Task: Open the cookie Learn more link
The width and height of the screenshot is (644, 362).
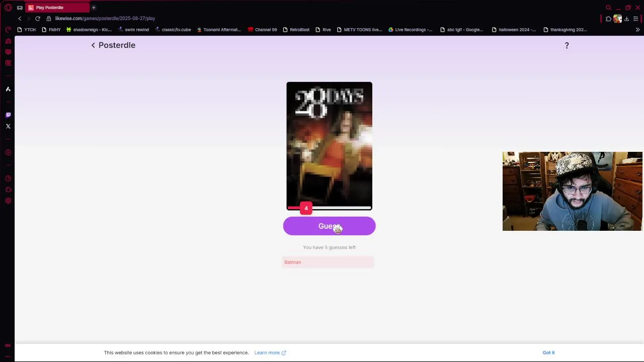Action: (x=270, y=352)
